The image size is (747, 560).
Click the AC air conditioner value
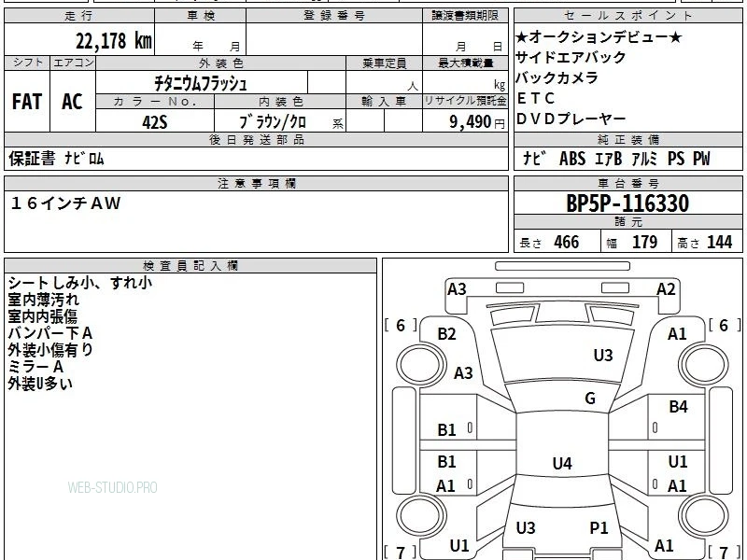point(72,102)
